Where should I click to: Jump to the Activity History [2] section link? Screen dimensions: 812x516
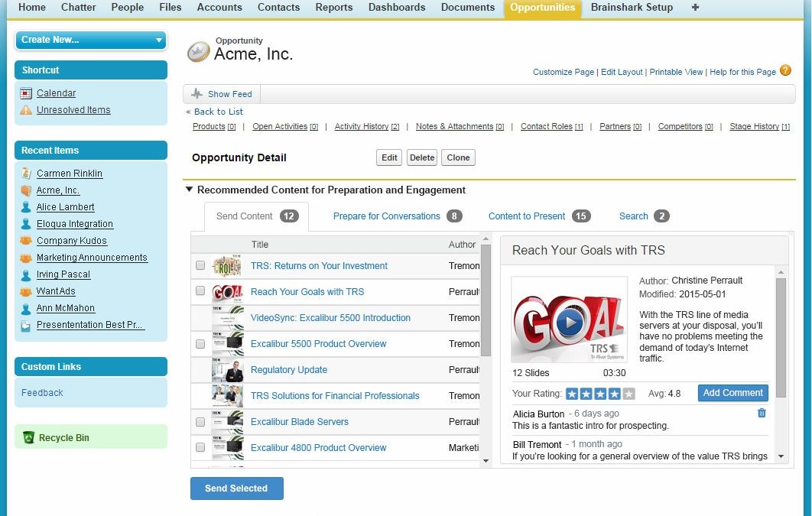click(x=367, y=126)
